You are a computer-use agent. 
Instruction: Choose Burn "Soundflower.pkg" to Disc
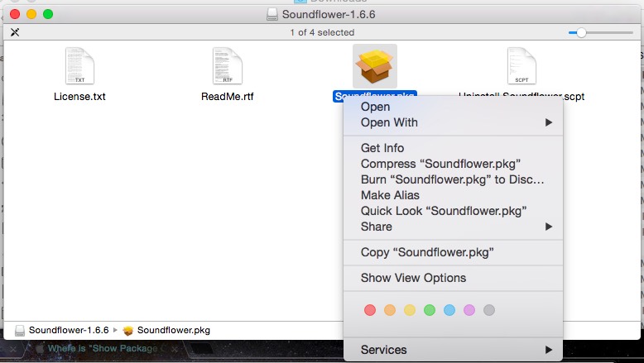[453, 179]
